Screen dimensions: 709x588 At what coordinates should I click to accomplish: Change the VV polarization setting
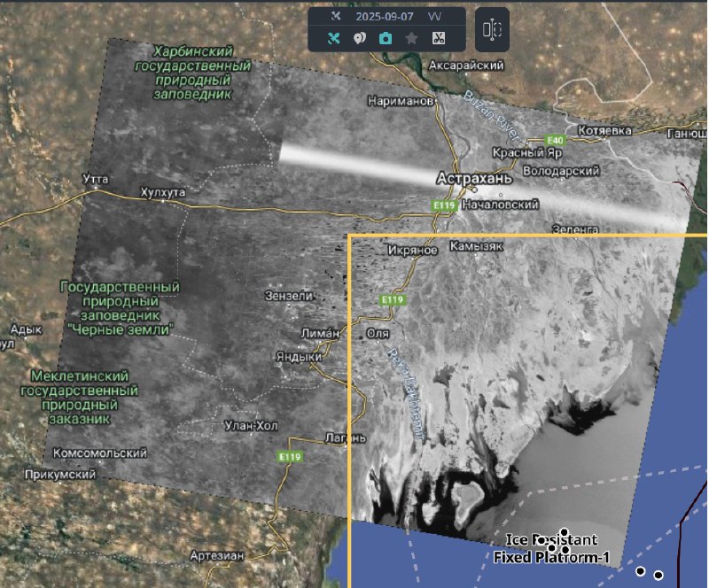click(x=434, y=16)
